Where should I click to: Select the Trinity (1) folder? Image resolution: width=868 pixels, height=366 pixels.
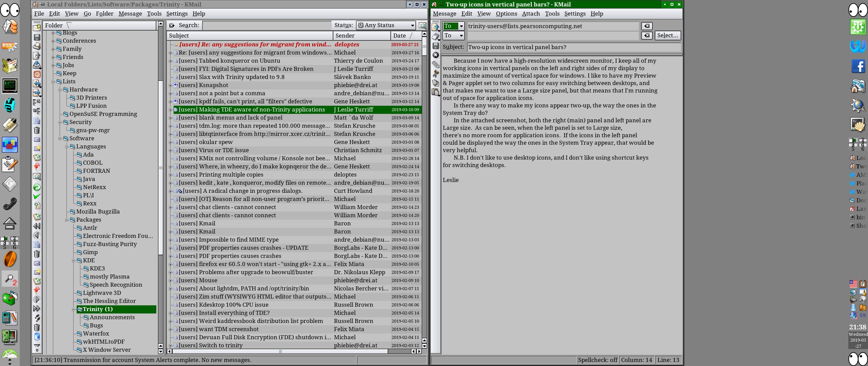(116, 309)
